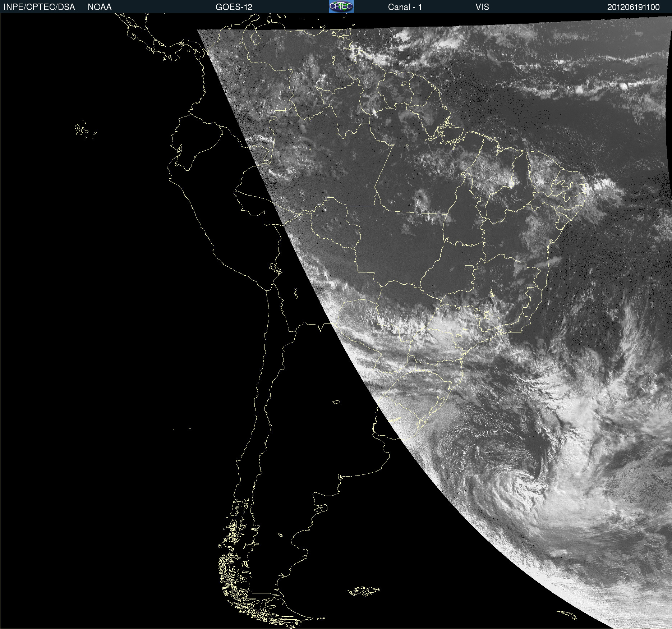Click the VIS channel label
Viewport: 672px width, 629px height.
482,7
